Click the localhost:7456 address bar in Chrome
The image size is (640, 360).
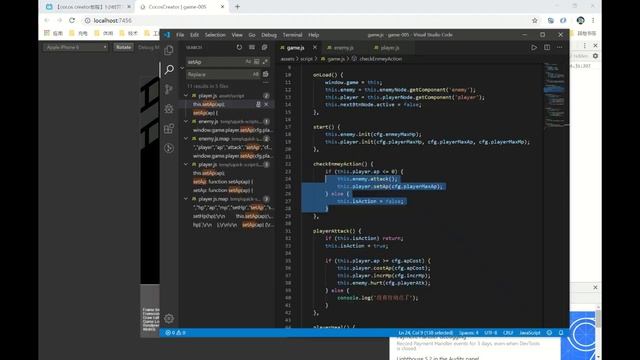306,20
